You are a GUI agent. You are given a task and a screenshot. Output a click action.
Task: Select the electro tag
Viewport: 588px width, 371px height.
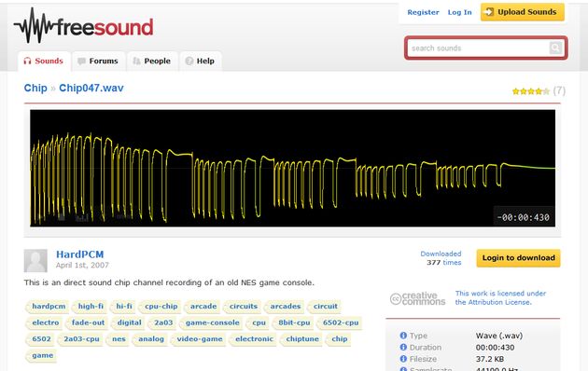point(45,323)
